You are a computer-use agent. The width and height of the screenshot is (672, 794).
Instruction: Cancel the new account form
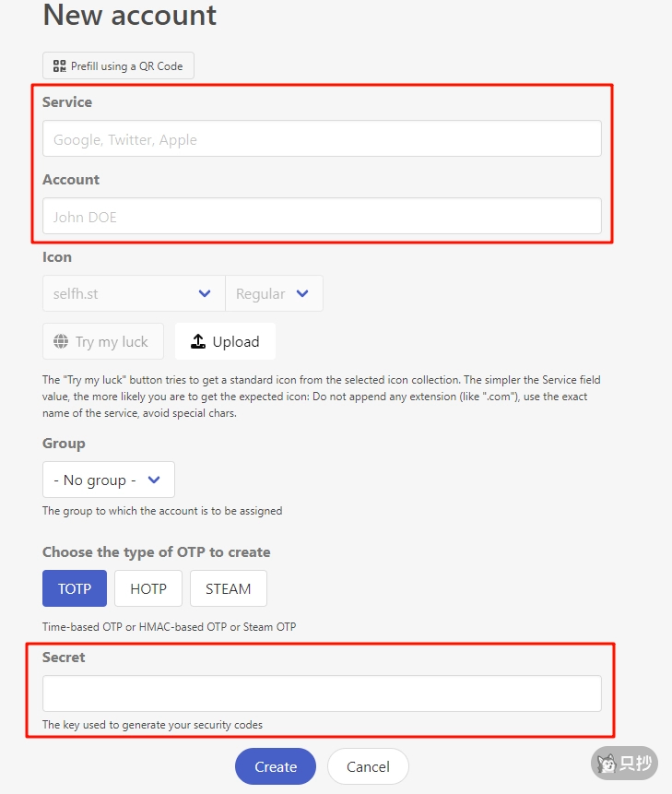tap(368, 766)
